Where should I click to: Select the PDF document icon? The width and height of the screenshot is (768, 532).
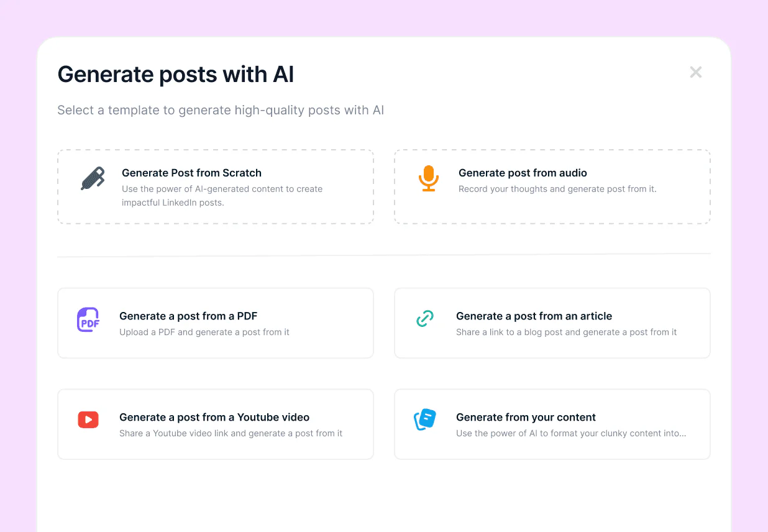click(88, 319)
